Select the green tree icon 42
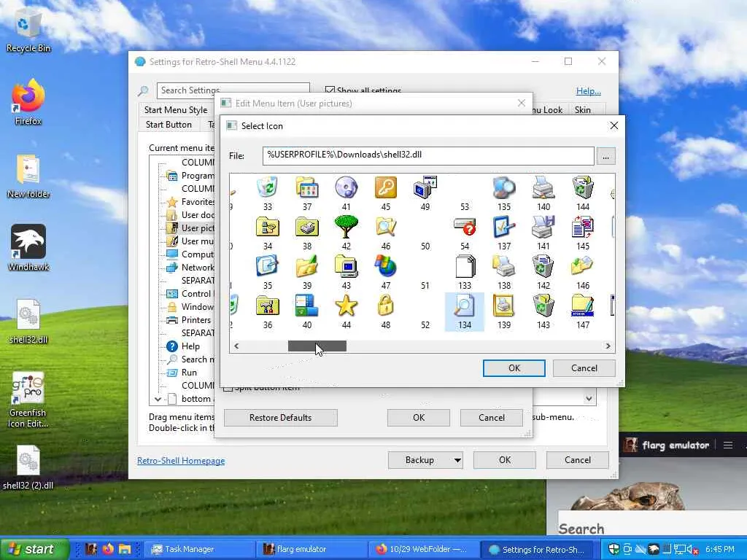This screenshot has width=747, height=560. pos(347,227)
